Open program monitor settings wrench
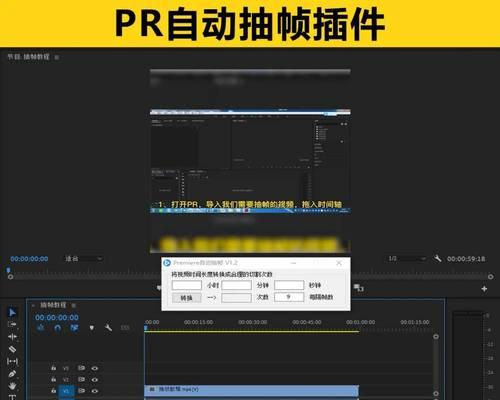 coord(438,258)
